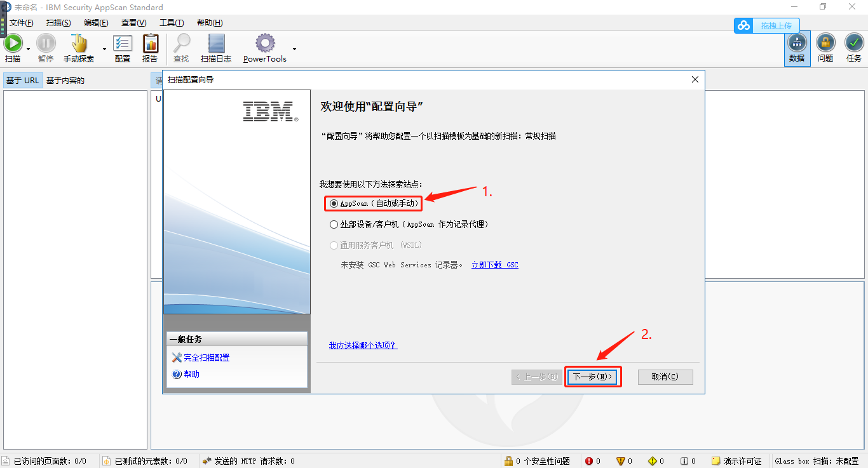
Task: Open the 工具(T) menu
Action: click(x=172, y=23)
